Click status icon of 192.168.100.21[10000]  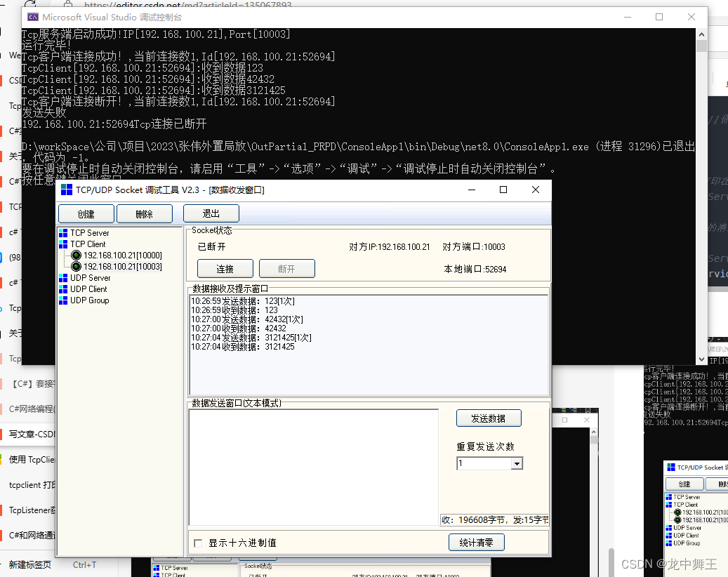(x=76, y=256)
